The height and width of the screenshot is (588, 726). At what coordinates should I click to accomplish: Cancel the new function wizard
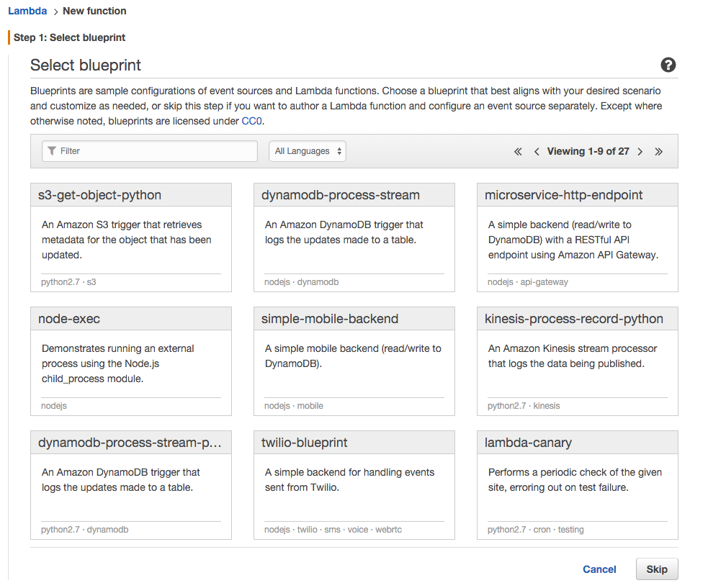pyautogui.click(x=599, y=569)
